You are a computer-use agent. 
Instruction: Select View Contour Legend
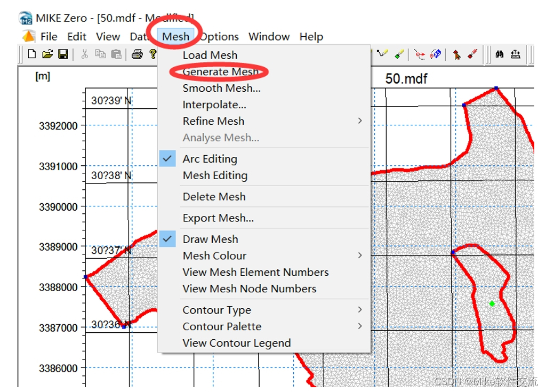[x=236, y=343]
